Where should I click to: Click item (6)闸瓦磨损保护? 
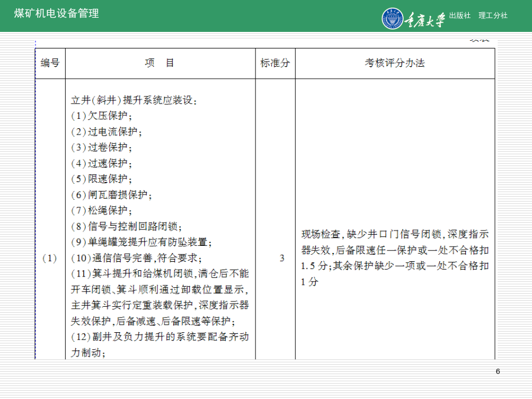[x=112, y=195]
